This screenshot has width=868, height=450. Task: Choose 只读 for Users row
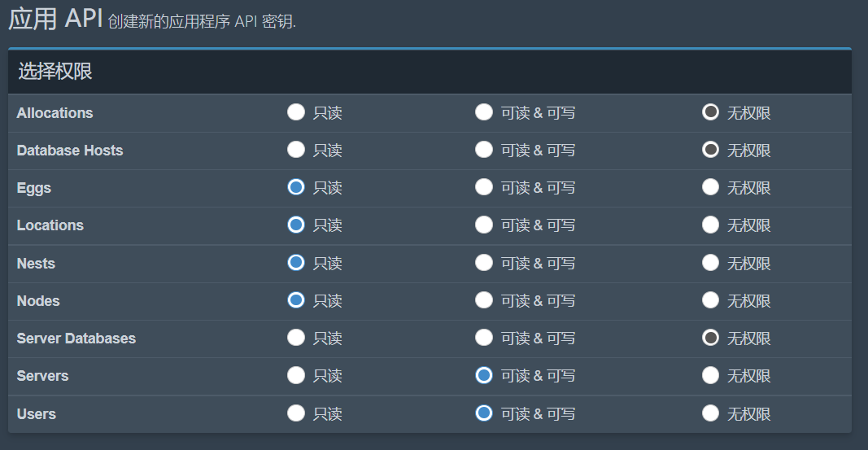pos(296,413)
